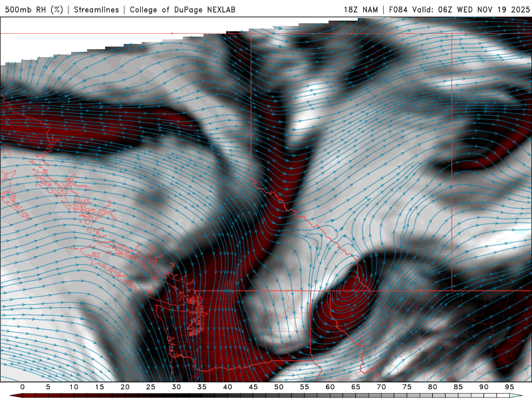
Task: Click the "06Z WED NOV 19 2025" valid time
Action: click(x=484, y=10)
